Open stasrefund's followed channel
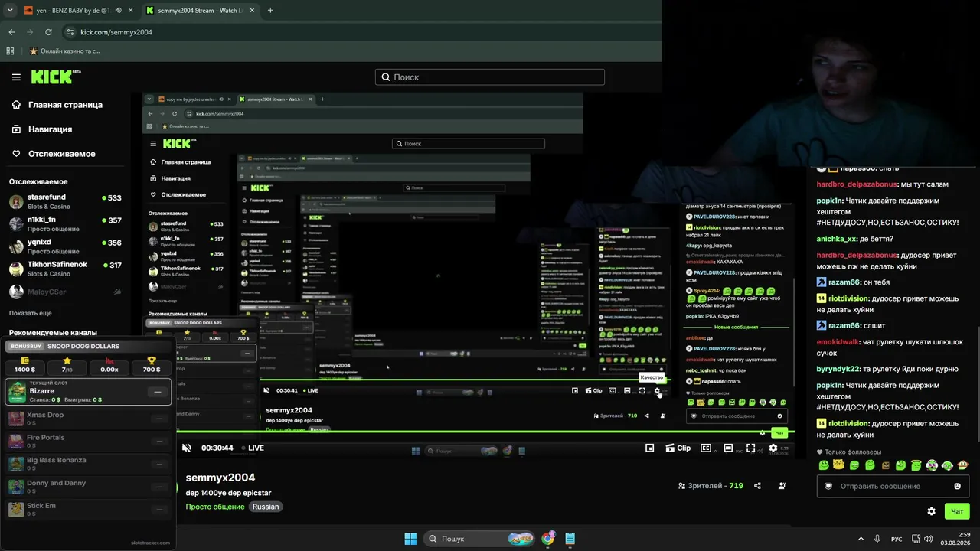This screenshot has height=551, width=980. (65, 202)
